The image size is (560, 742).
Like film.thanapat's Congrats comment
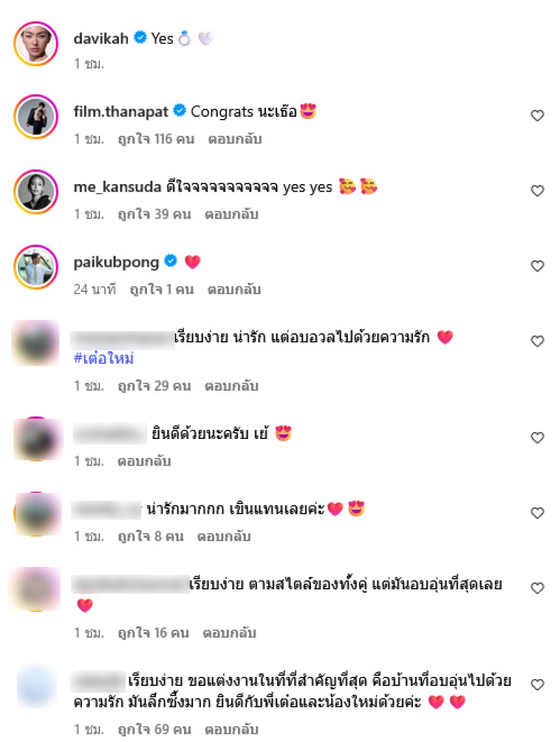click(x=538, y=115)
